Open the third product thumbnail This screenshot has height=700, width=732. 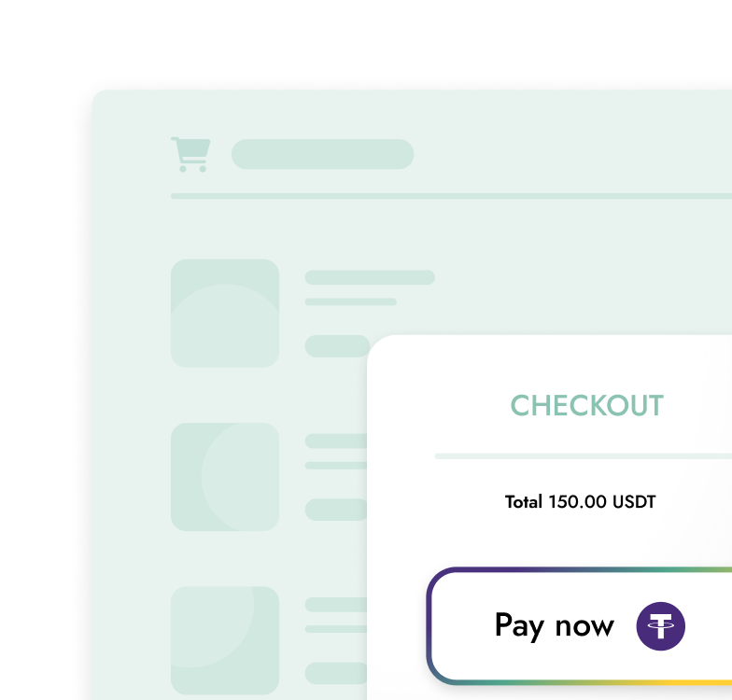point(225,640)
